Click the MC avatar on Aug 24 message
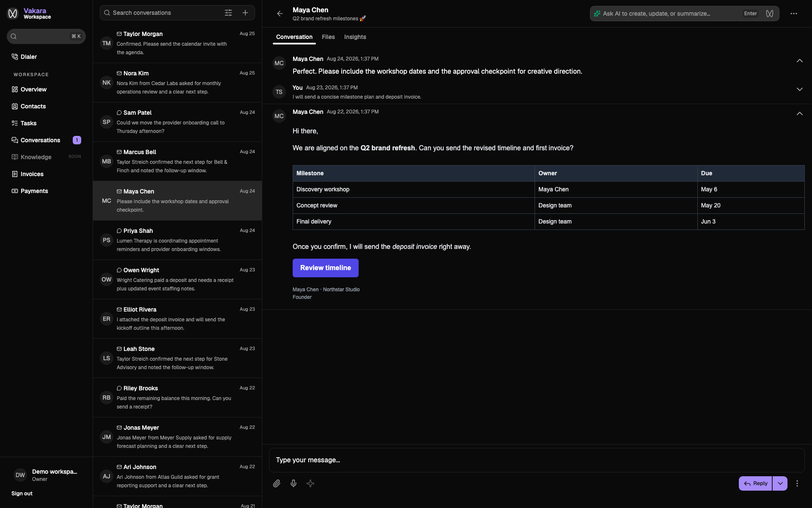The image size is (812, 508). [279, 63]
